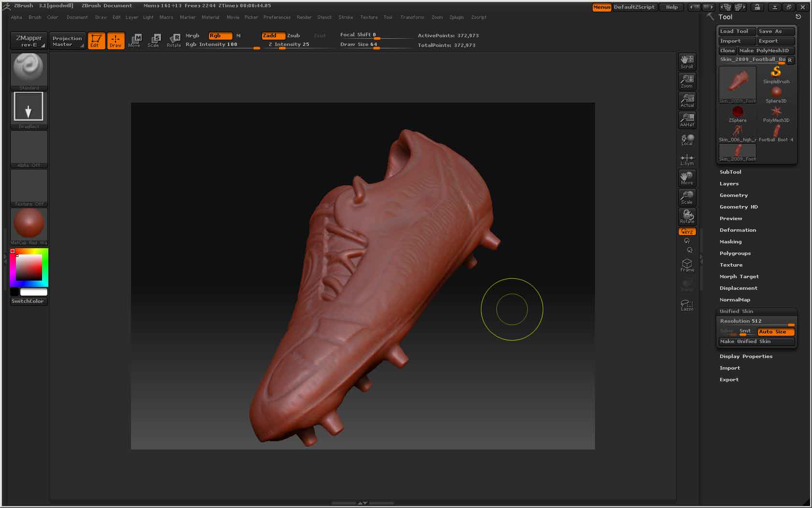Viewport: 812px width, 508px height.
Task: Expand the Masking section
Action: 730,242
